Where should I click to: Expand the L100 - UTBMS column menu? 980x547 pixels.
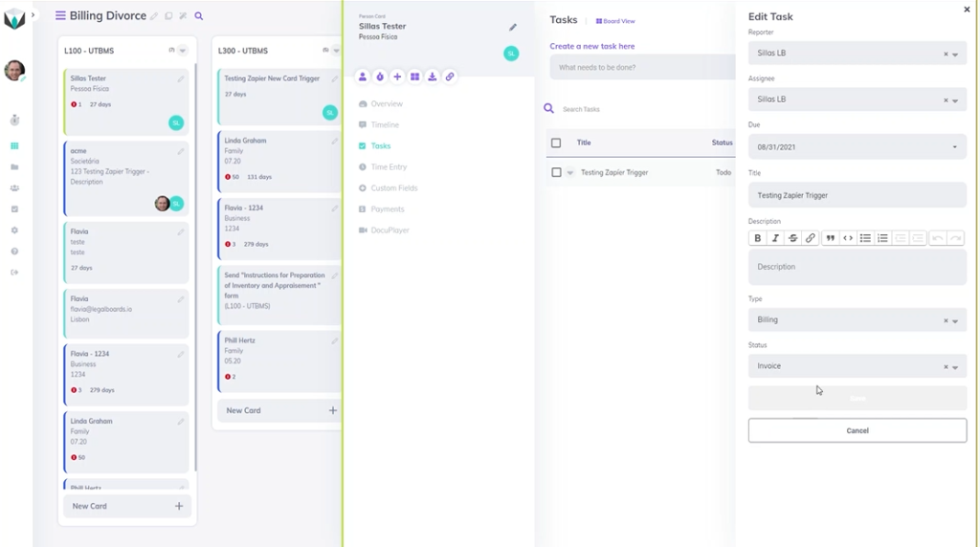(x=183, y=51)
